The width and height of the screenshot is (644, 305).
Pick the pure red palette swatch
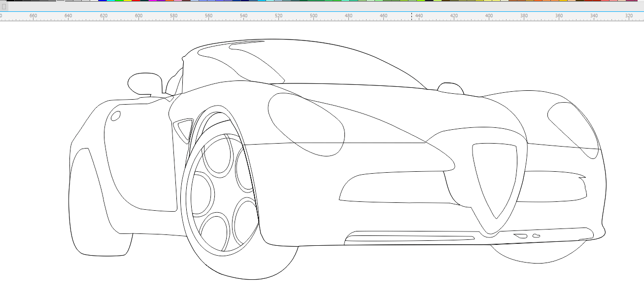pos(136,0)
